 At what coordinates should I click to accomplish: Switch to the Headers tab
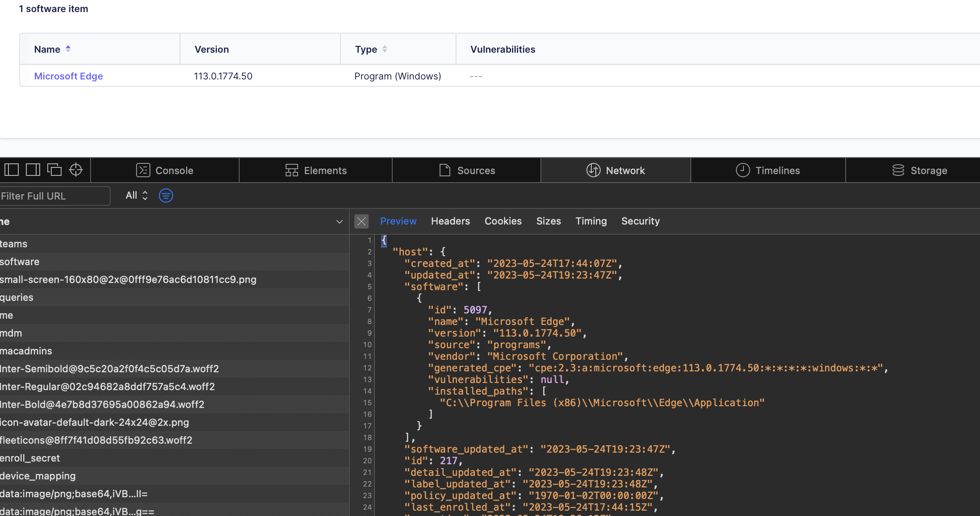click(450, 221)
